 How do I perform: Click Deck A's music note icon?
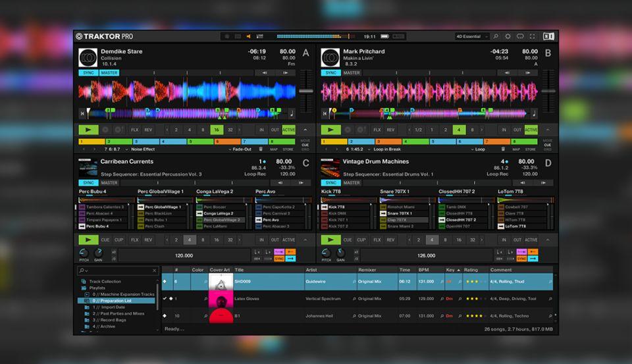click(292, 114)
